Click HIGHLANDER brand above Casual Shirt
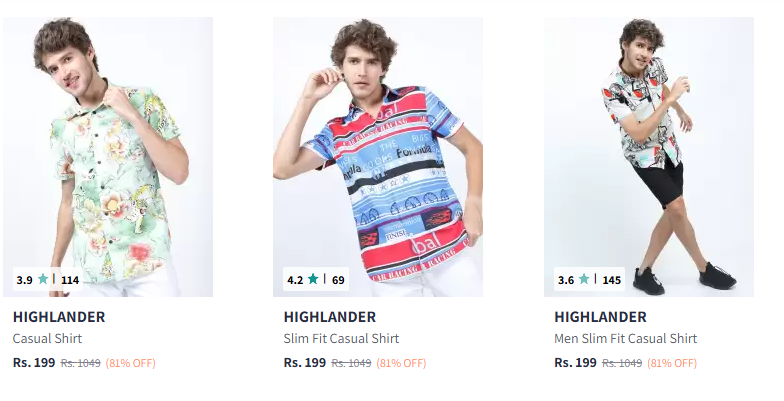The height and width of the screenshot is (401, 784). (59, 317)
